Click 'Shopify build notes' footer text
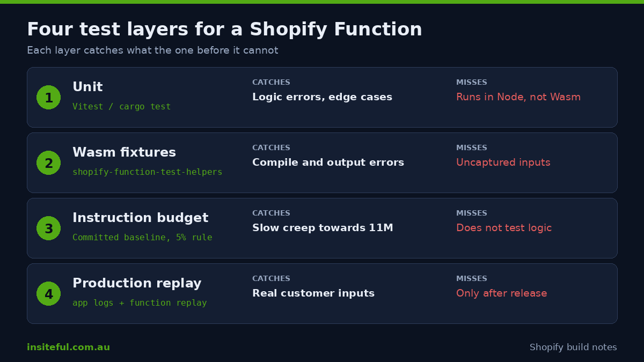The image size is (644, 362). (573, 348)
